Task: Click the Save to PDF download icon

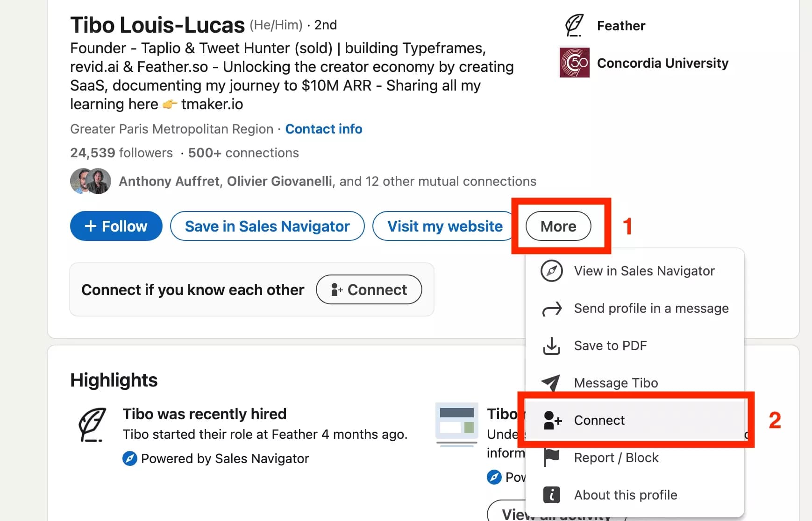Action: 552,345
